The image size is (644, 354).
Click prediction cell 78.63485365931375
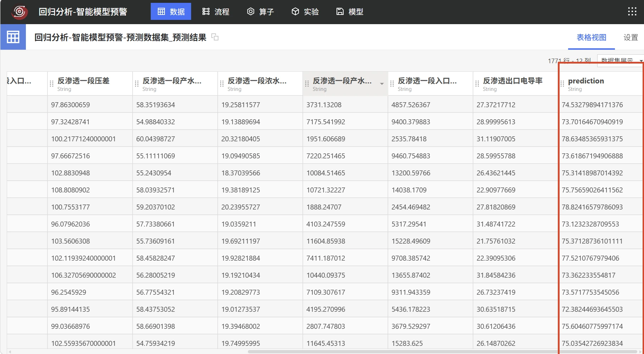tap(601, 139)
